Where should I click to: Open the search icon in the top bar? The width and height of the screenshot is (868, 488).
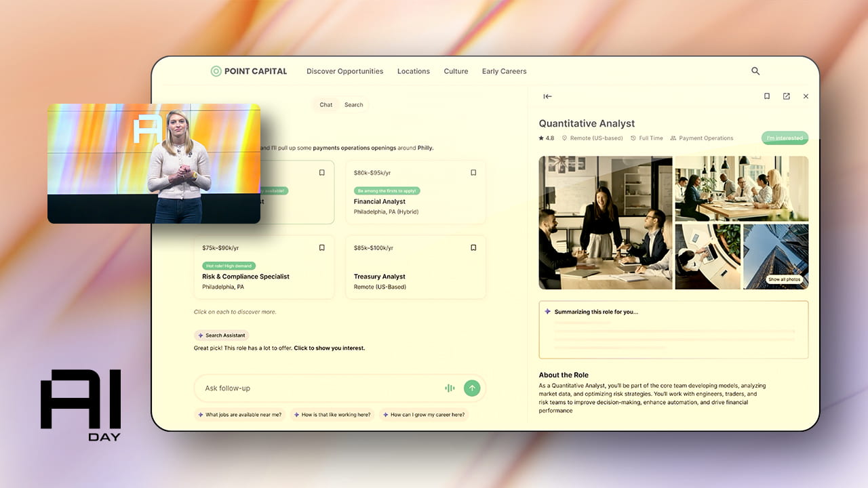click(755, 71)
